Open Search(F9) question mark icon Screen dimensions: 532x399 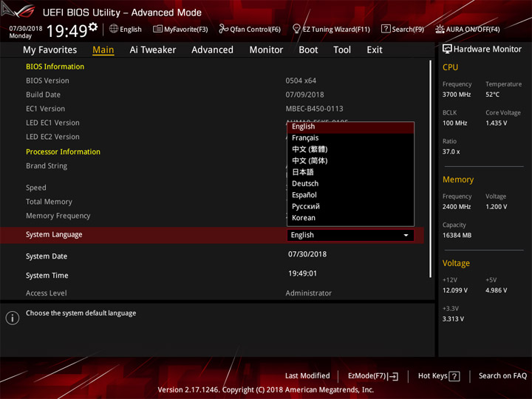(x=386, y=29)
